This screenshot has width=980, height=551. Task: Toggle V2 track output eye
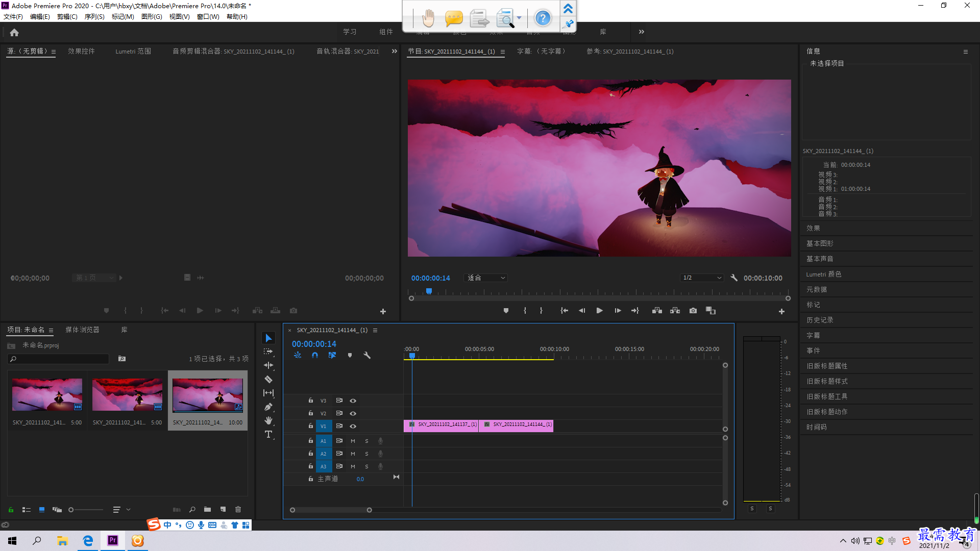click(353, 414)
